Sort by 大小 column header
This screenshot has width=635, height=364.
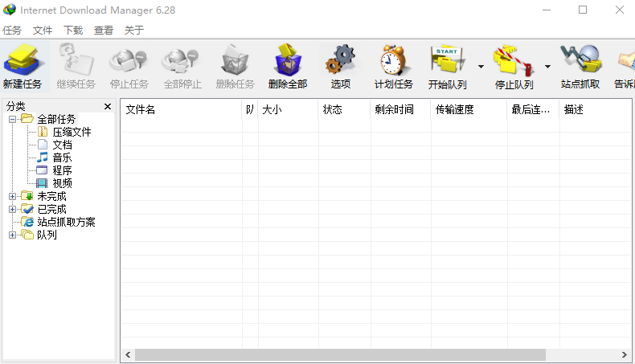click(288, 109)
